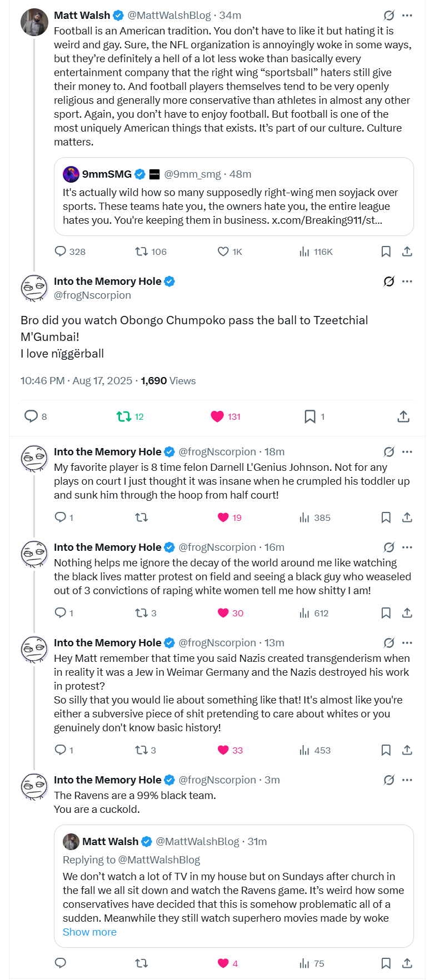Unlike the main post with 131 likes
Image resolution: width=429 pixels, height=980 pixels.
(x=217, y=416)
